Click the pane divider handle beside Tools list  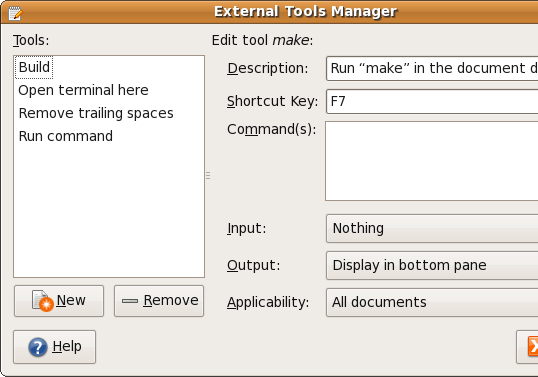pos(208,175)
